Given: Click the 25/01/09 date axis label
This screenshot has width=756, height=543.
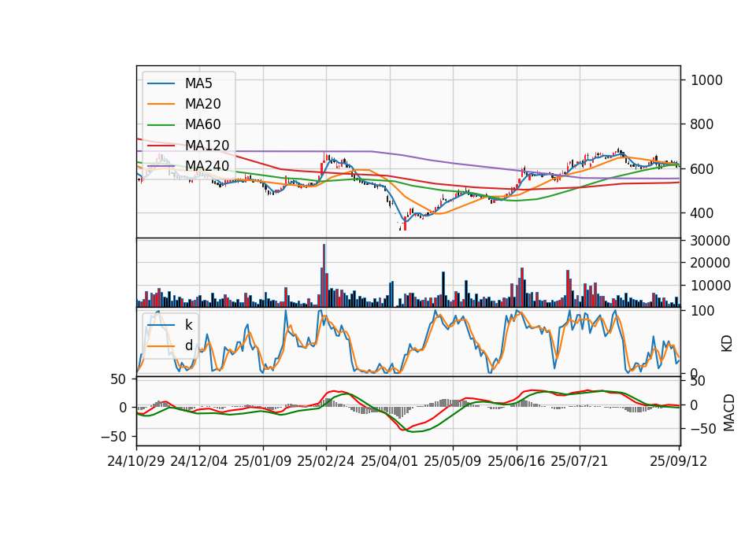Looking at the screenshot, I should tap(263, 461).
